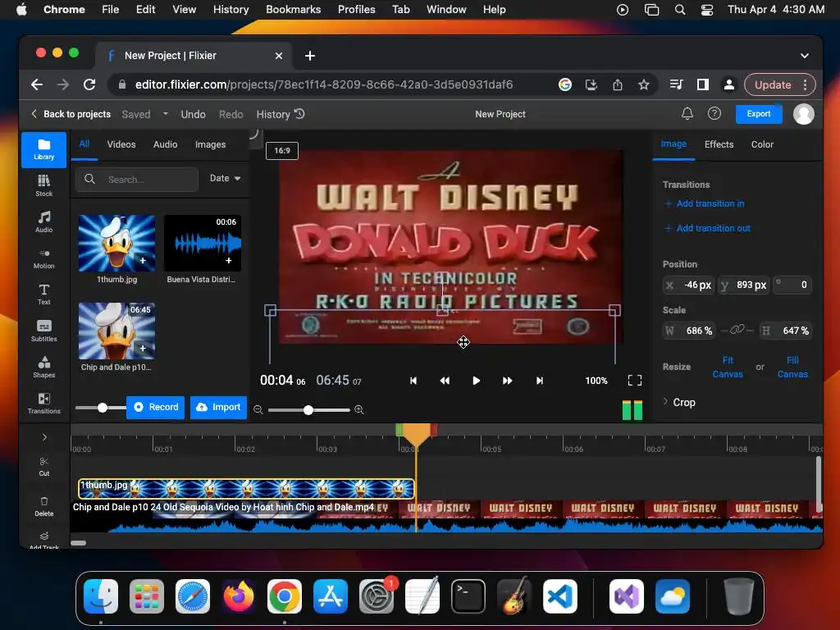Open the 100% preview zoom dropdown
This screenshot has width=840, height=630.
pos(596,381)
